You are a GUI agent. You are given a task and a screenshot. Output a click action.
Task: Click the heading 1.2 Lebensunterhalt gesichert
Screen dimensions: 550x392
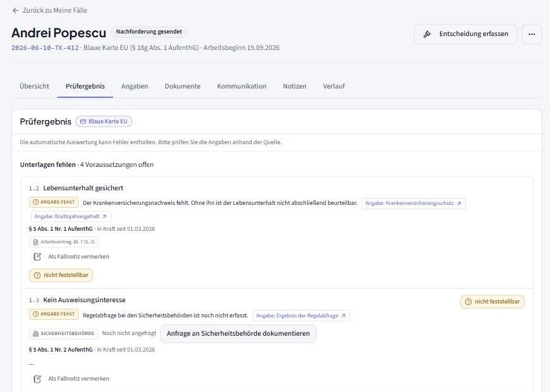[76, 188]
